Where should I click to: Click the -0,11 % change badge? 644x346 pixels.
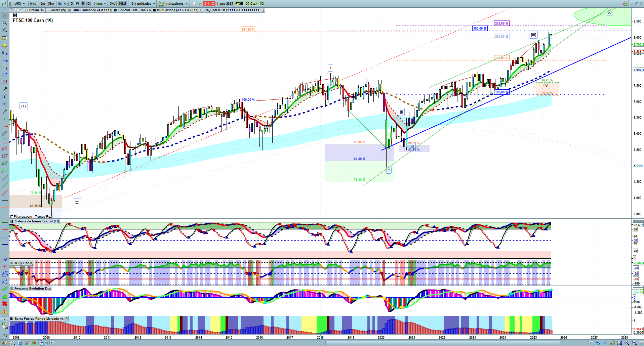(x=209, y=4)
